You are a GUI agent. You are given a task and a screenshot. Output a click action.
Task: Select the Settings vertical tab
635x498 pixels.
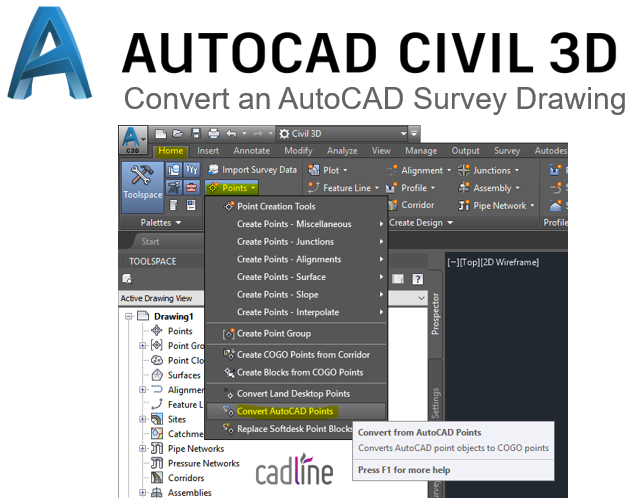click(435, 402)
